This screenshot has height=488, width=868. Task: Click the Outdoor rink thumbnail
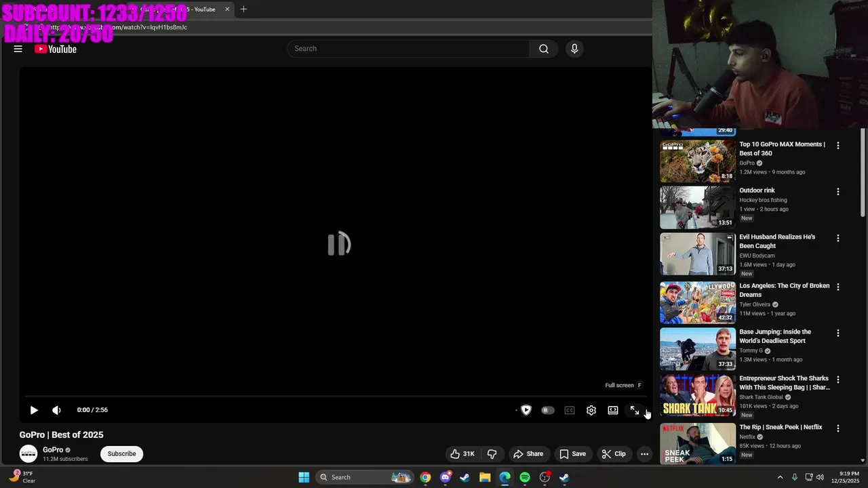pyautogui.click(x=698, y=207)
